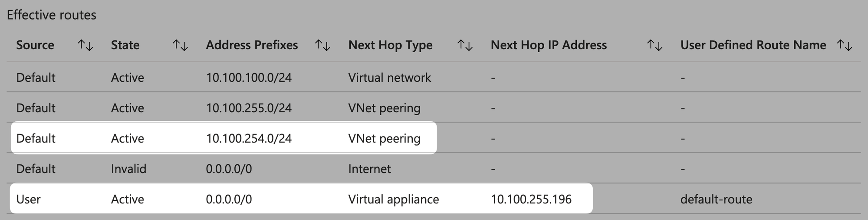Click the Effective routes heading
The height and width of the screenshot is (220, 868).
coord(51,15)
